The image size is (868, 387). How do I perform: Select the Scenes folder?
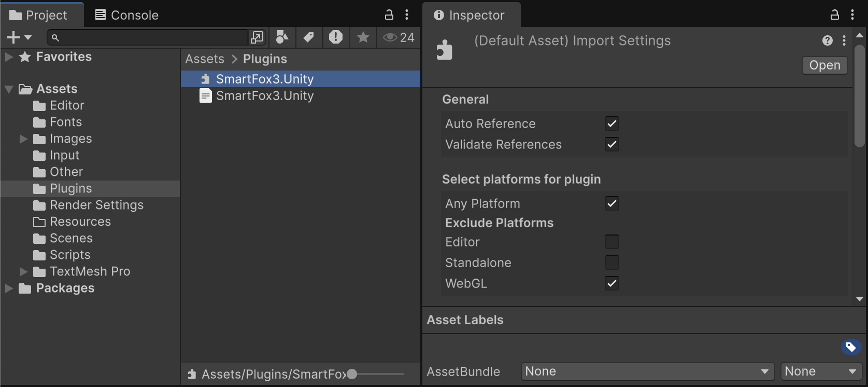click(x=63, y=239)
